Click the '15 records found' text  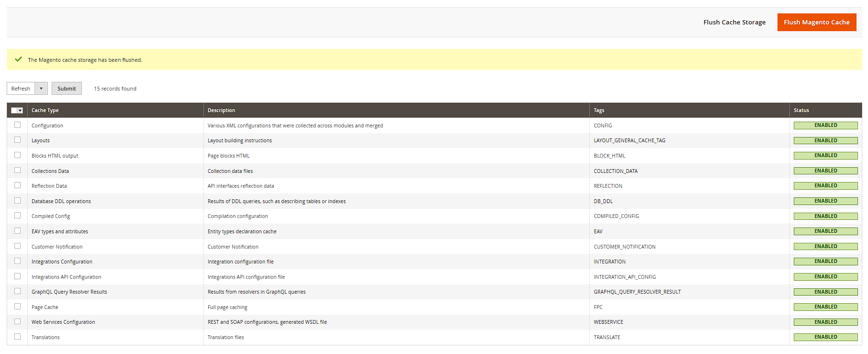(x=115, y=89)
